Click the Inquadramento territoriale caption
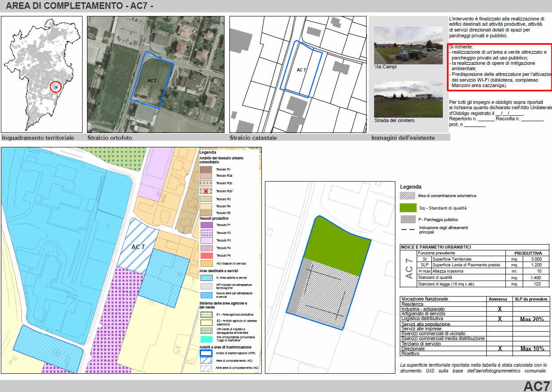 click(x=38, y=138)
